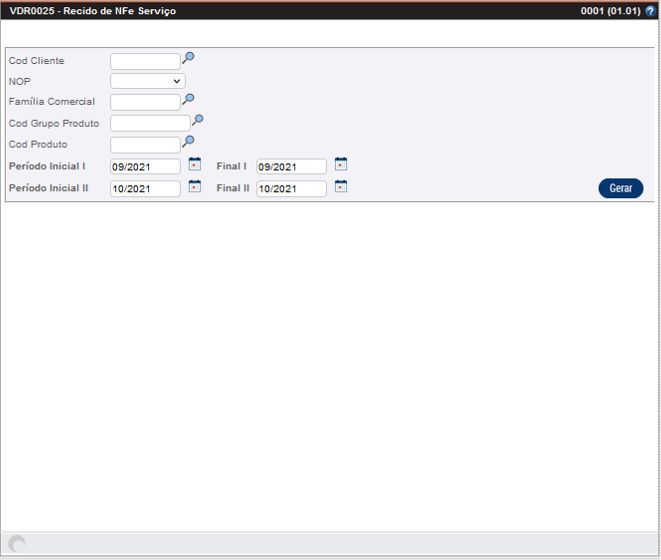
Task: Click into the Família Comercial text box
Action: [145, 102]
